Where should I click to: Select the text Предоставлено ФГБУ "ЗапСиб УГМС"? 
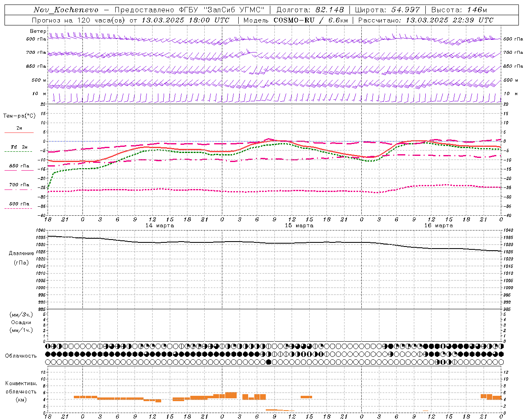tap(189, 10)
